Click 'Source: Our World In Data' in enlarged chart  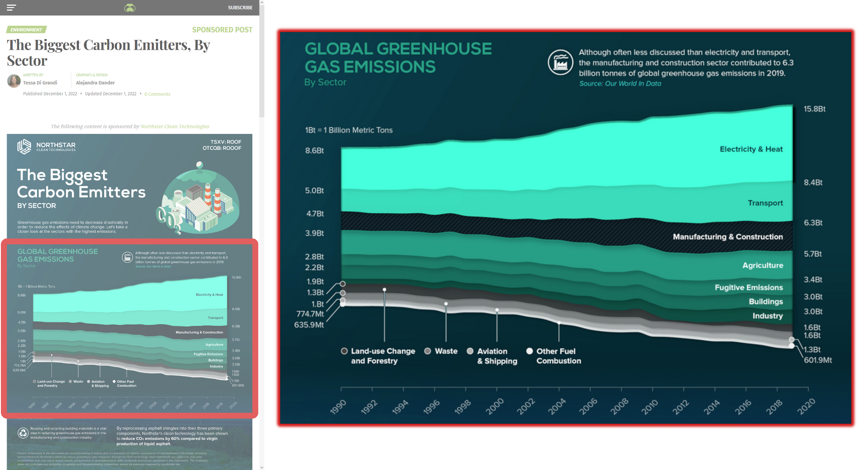pyautogui.click(x=620, y=83)
